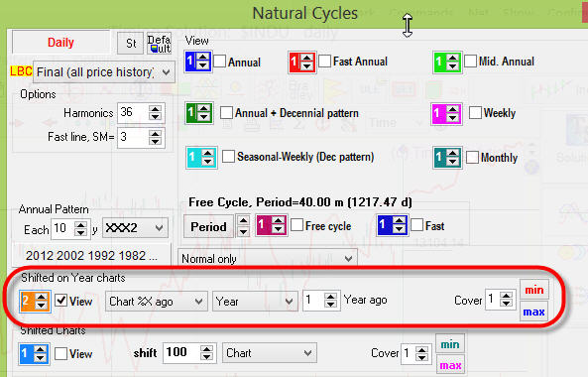This screenshot has width=588, height=377.
Task: Click the Harmonics value field
Action: [133, 112]
